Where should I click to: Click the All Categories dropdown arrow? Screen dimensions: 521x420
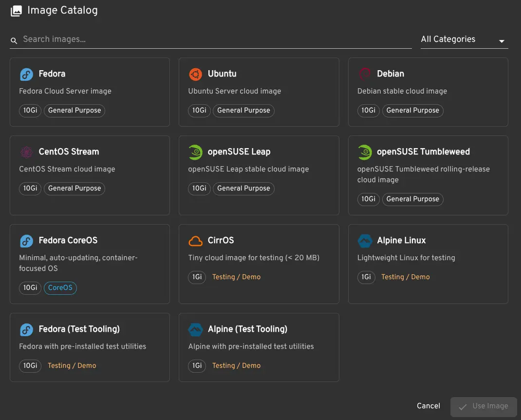tap(502, 41)
